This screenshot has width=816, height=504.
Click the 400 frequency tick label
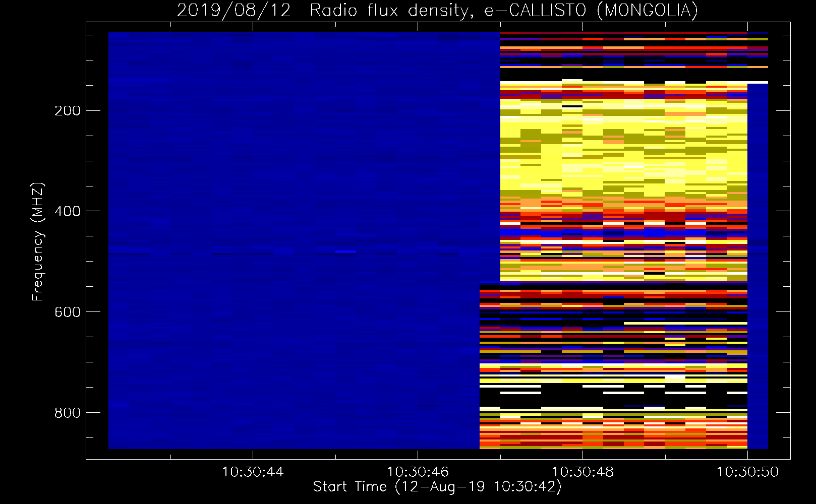coord(68,211)
